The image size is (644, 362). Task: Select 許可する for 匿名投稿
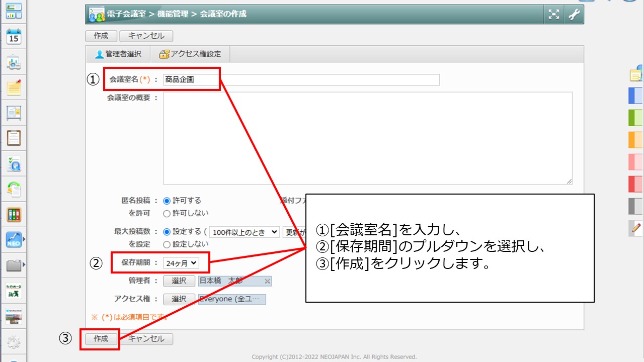pyautogui.click(x=167, y=200)
